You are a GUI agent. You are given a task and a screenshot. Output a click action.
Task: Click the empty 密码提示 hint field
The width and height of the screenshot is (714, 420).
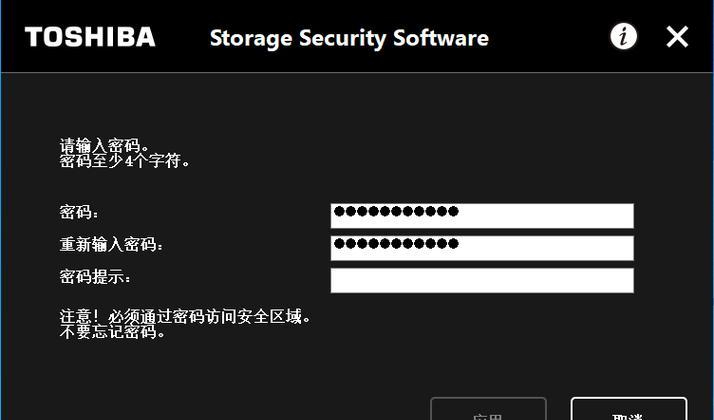pos(482,281)
